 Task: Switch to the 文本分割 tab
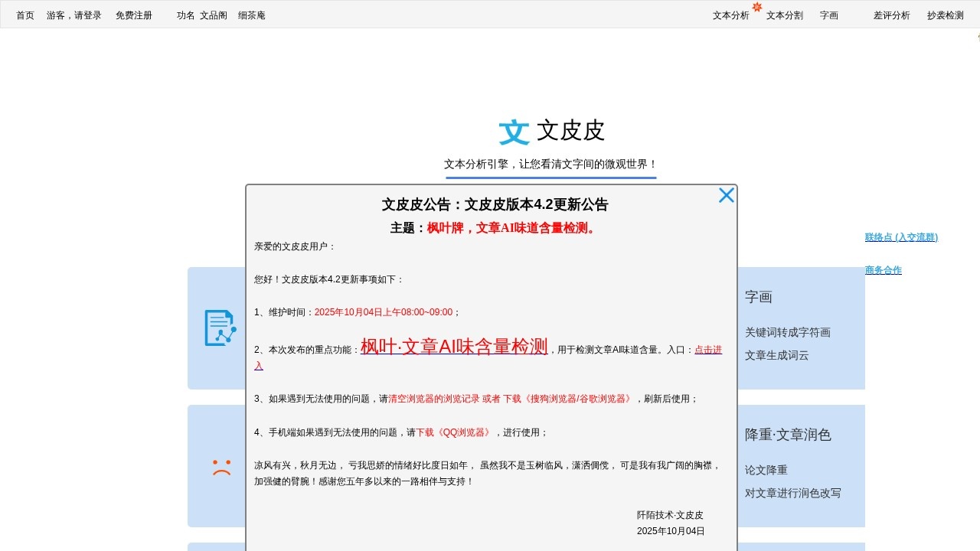[x=784, y=15]
